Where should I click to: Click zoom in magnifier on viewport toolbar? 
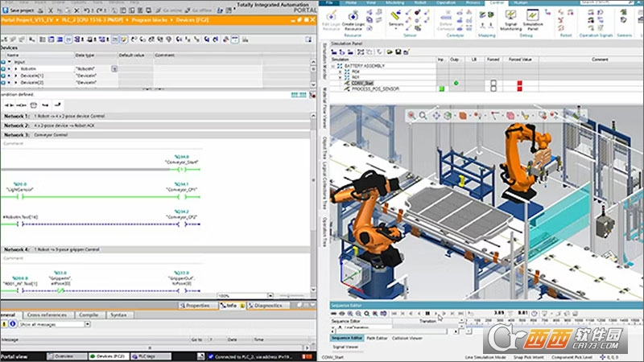(411, 116)
